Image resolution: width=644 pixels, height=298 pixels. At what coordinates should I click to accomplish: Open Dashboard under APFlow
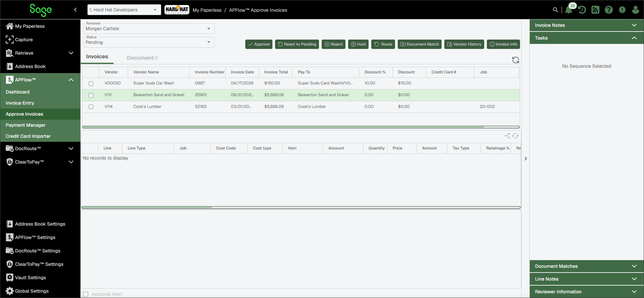point(17,92)
